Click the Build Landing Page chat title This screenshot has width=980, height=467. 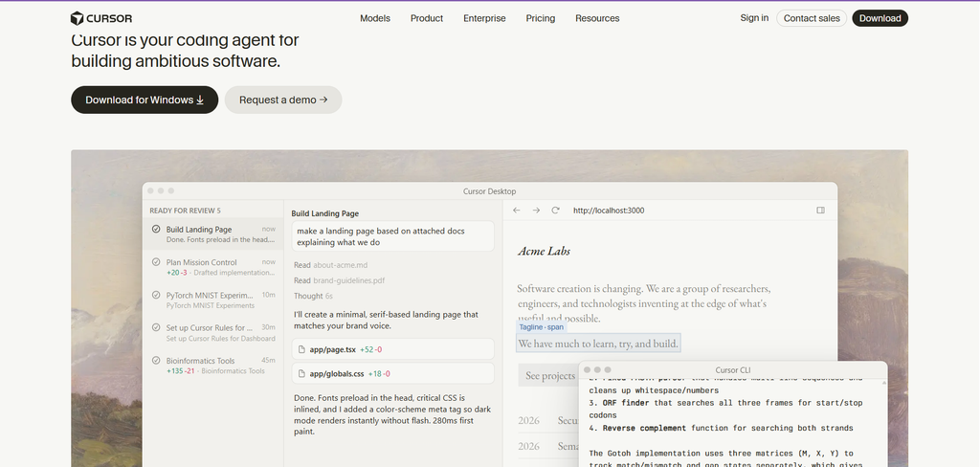[325, 213]
